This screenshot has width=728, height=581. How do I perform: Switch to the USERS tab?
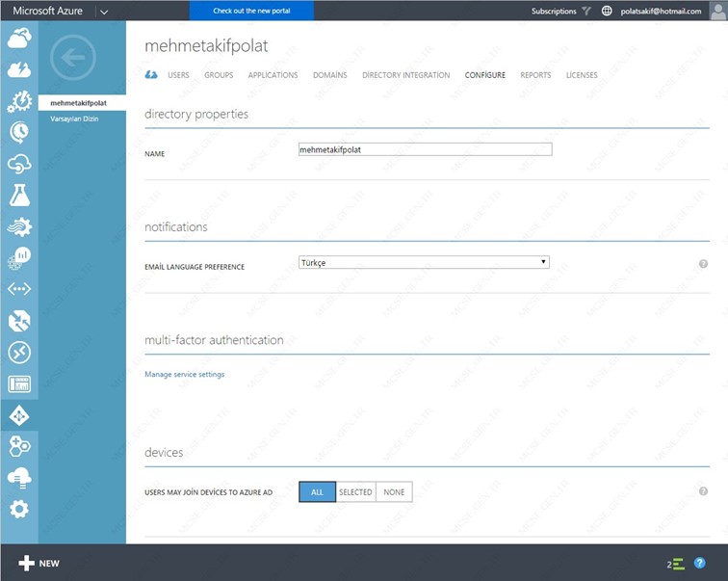point(178,75)
